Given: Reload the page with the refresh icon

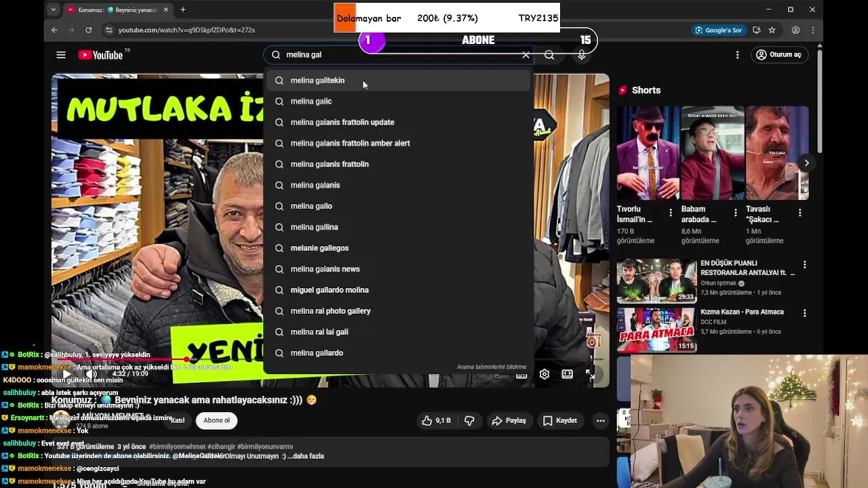Looking at the screenshot, I should [88, 30].
